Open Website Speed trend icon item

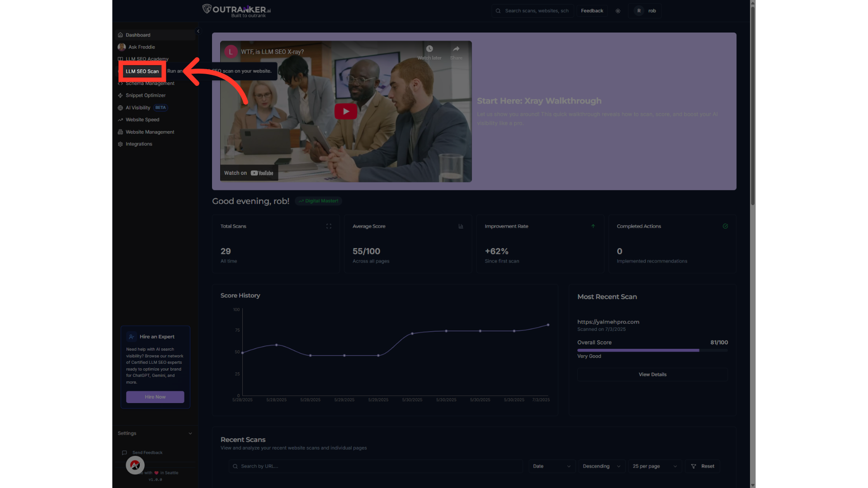click(120, 120)
